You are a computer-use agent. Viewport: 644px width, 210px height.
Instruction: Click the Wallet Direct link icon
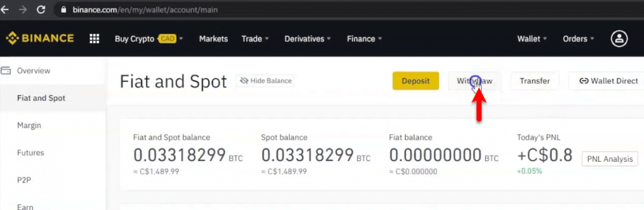click(584, 81)
